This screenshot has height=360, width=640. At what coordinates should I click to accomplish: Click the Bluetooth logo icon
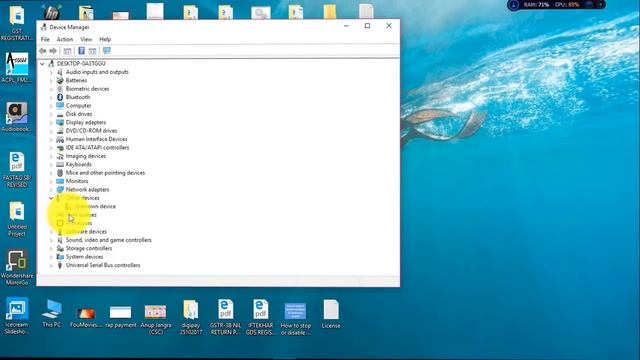(x=60, y=97)
